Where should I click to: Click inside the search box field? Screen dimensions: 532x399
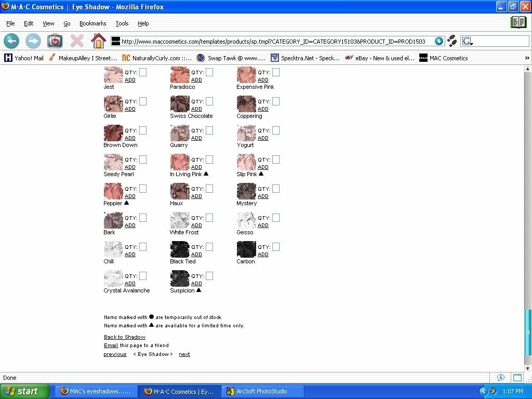tap(501, 42)
